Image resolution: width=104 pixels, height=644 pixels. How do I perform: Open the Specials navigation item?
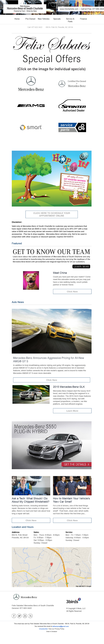[57, 19]
